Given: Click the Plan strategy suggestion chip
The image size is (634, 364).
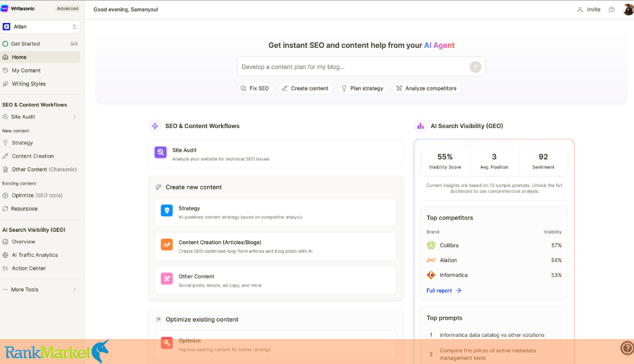Looking at the screenshot, I should coord(363,88).
